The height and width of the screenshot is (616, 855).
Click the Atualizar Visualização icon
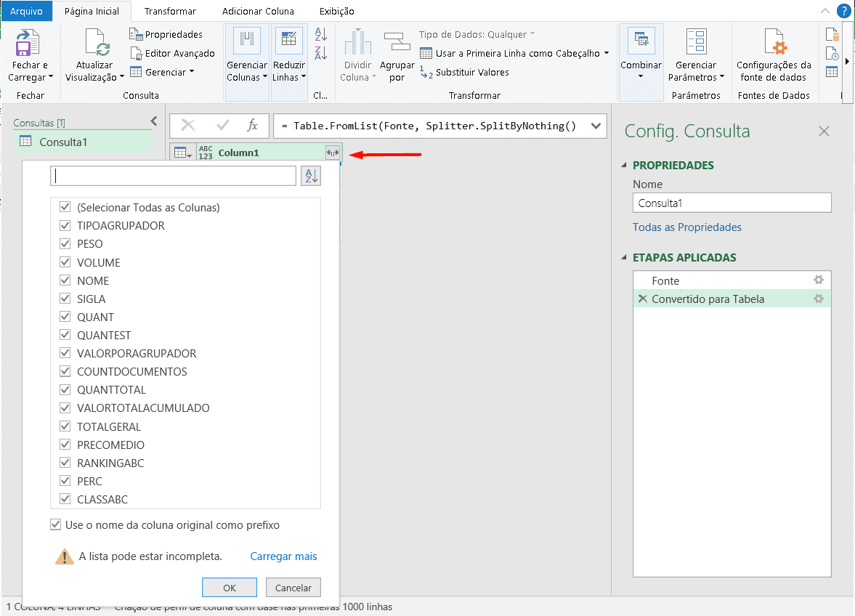pyautogui.click(x=95, y=44)
